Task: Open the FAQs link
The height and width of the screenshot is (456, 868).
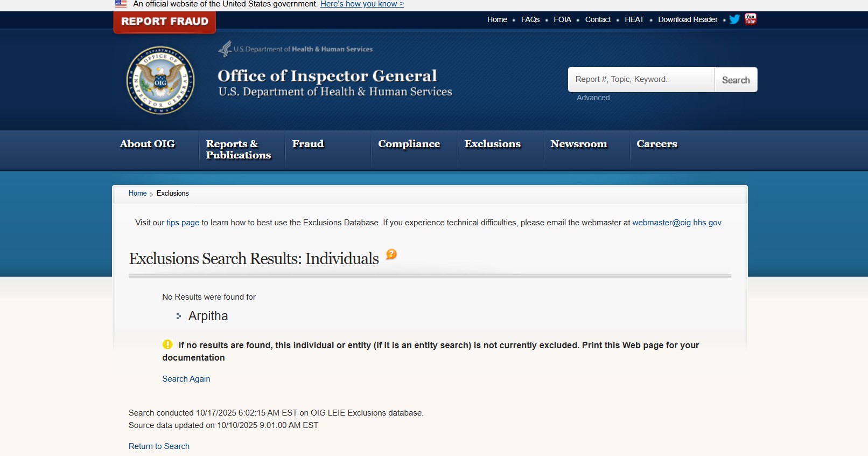Action: point(530,19)
